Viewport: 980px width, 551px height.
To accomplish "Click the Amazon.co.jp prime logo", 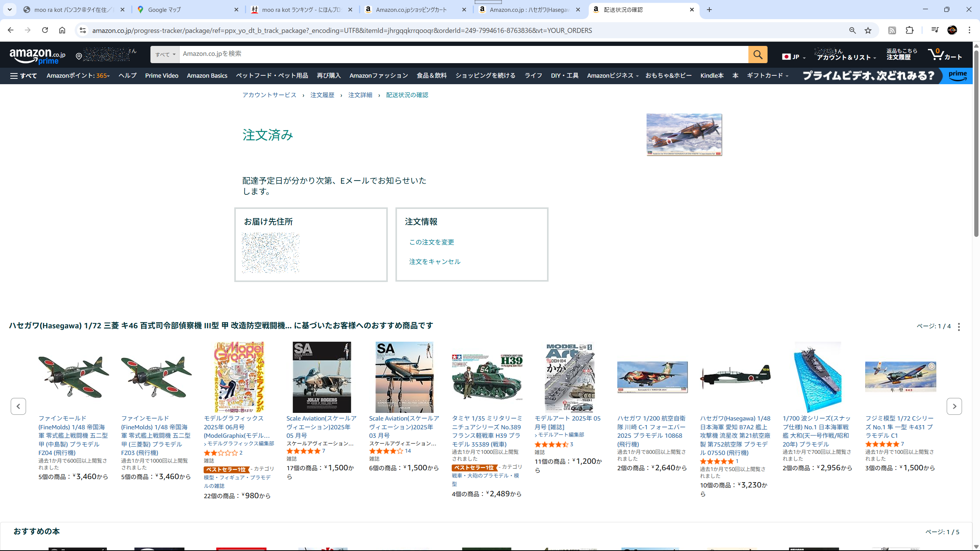I will point(38,56).
